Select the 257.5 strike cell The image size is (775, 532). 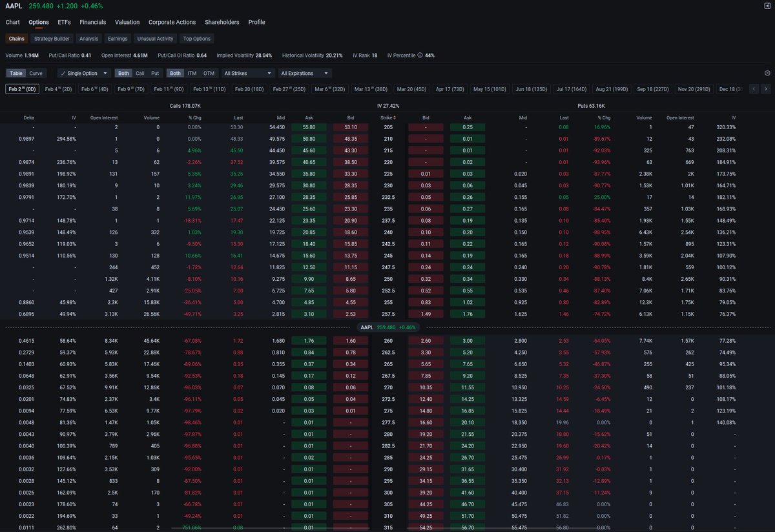pos(388,314)
